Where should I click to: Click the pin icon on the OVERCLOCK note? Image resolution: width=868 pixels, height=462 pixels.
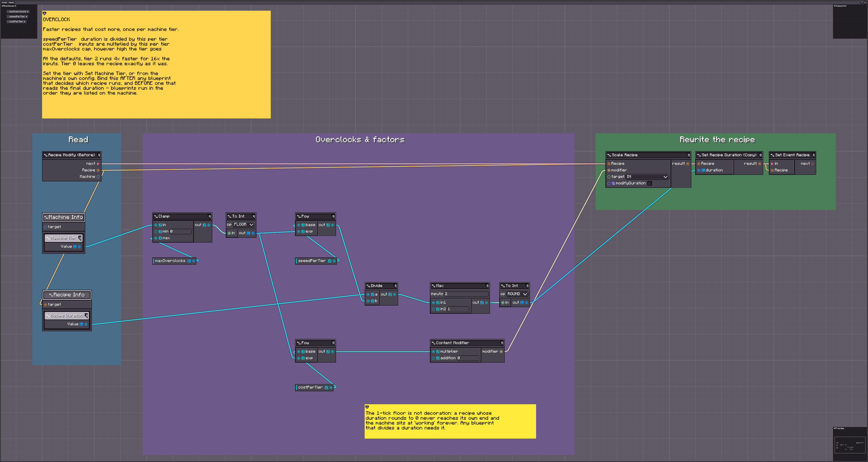pos(45,13)
